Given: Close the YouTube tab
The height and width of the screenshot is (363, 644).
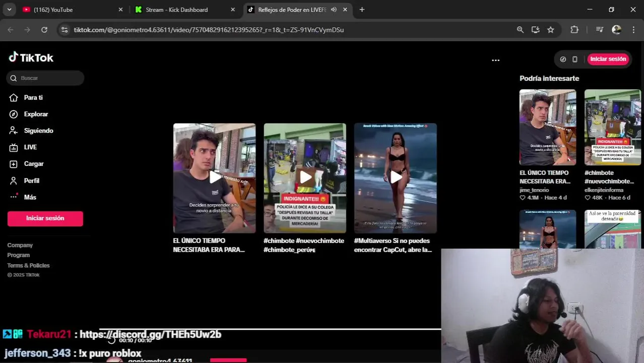Looking at the screenshot, I should (x=120, y=10).
